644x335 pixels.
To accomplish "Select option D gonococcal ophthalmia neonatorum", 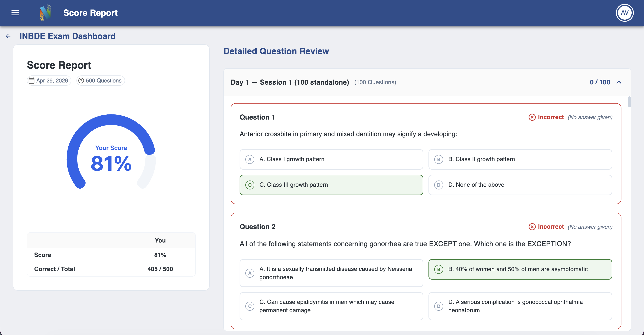I will pos(520,306).
